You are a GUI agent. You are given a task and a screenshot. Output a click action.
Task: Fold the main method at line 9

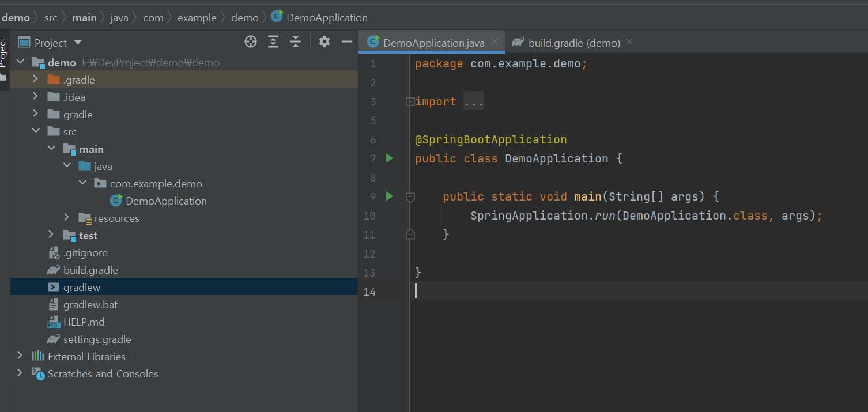[410, 197]
